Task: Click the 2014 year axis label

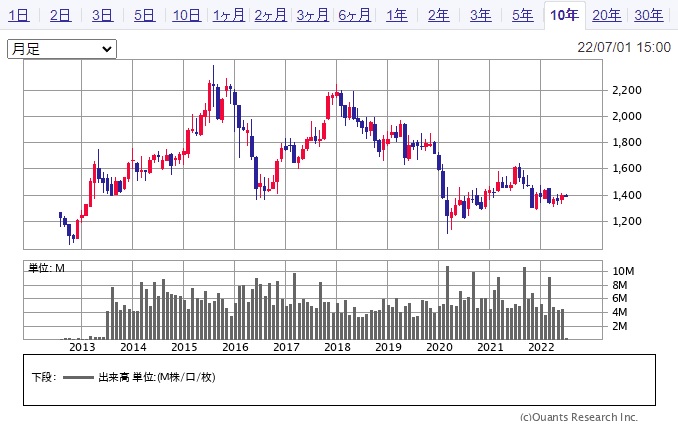Action: pos(133,347)
